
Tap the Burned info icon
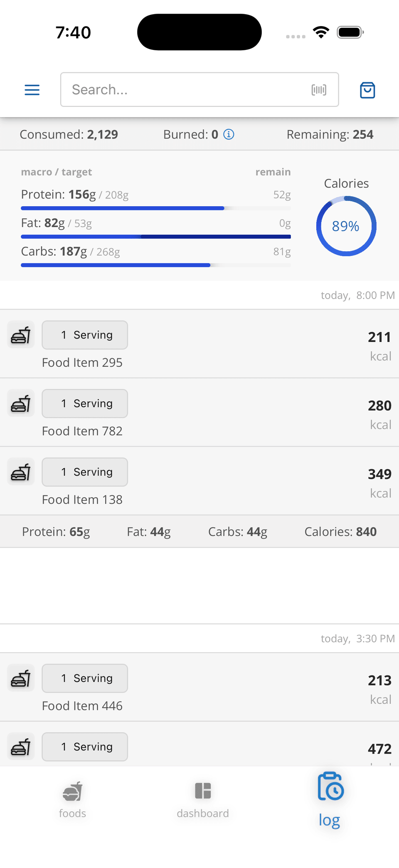tap(229, 134)
